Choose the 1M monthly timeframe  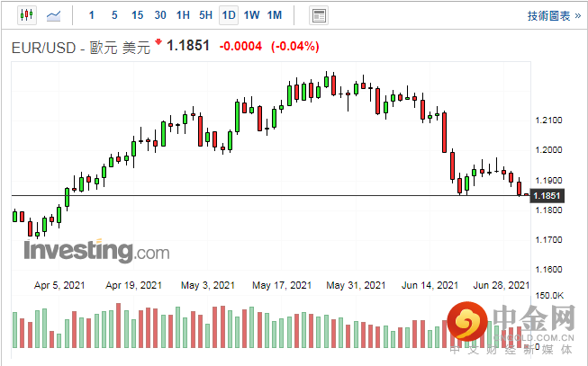275,15
